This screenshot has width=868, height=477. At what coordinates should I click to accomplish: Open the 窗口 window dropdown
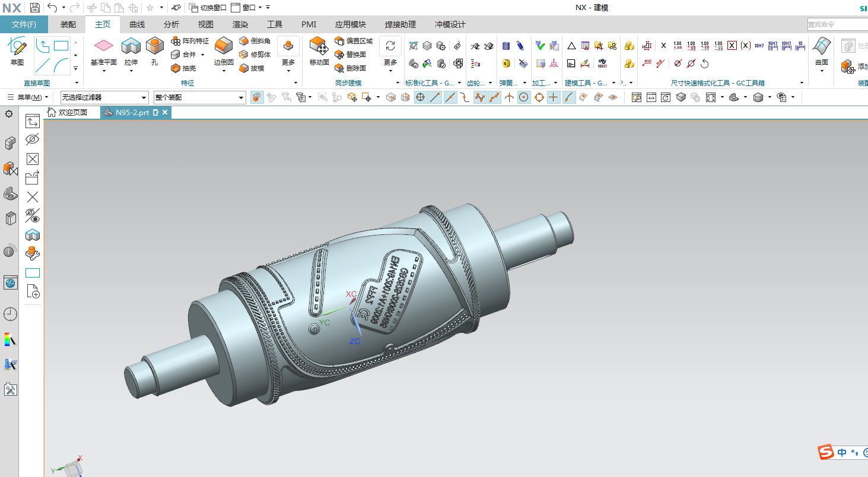pyautogui.click(x=246, y=8)
